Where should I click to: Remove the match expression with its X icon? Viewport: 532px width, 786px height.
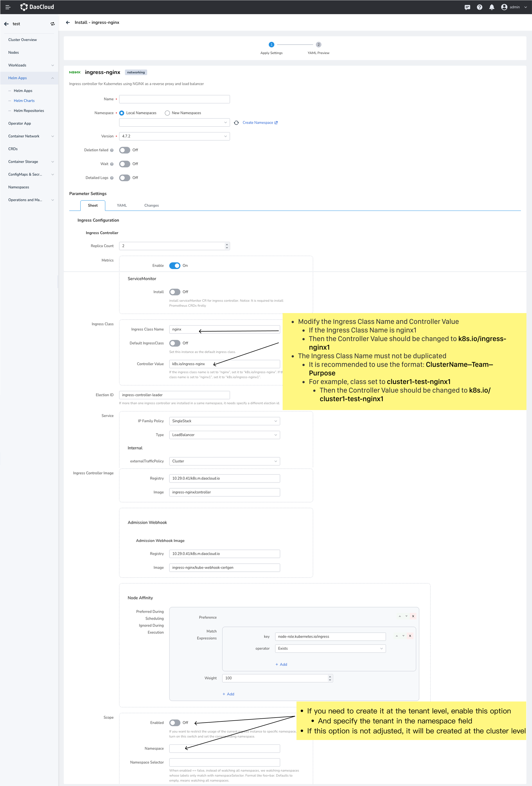tap(410, 636)
